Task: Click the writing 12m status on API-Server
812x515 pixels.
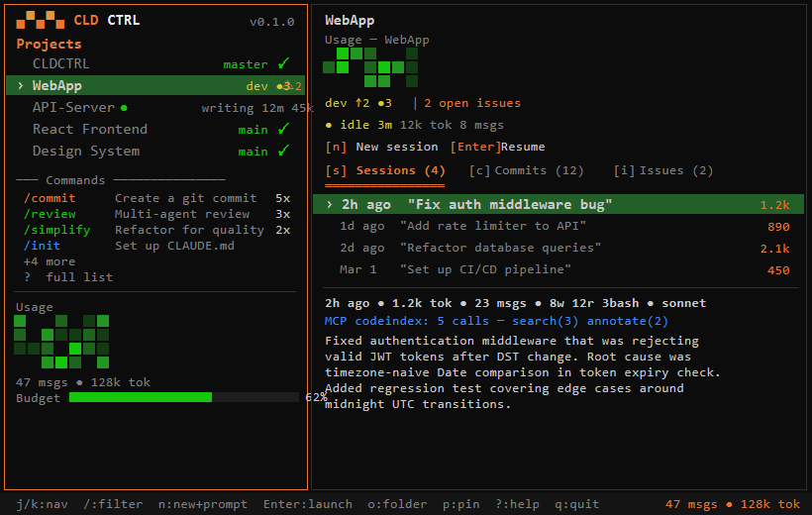Action: click(243, 108)
